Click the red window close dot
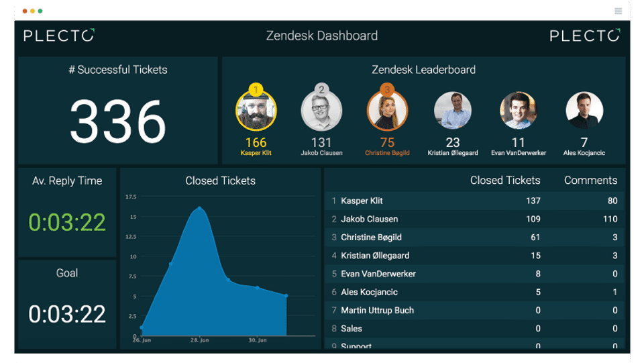 pos(25,11)
